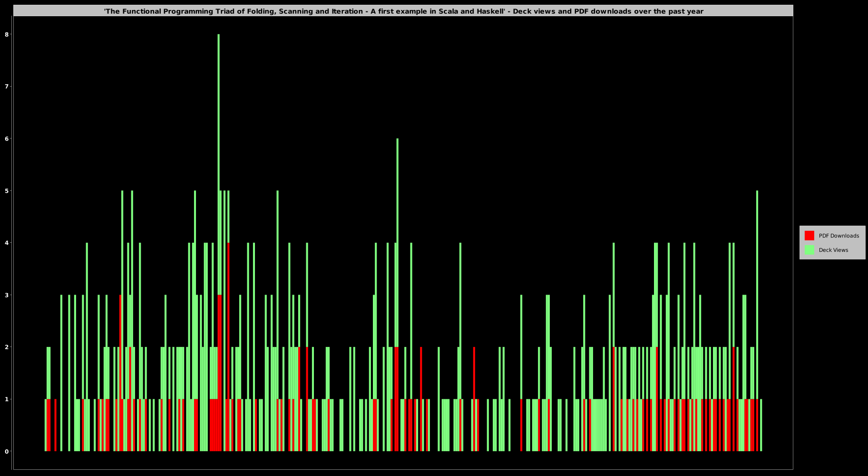Click the green bar peaking at 6
Screen dimensions: 868x476
397,243
